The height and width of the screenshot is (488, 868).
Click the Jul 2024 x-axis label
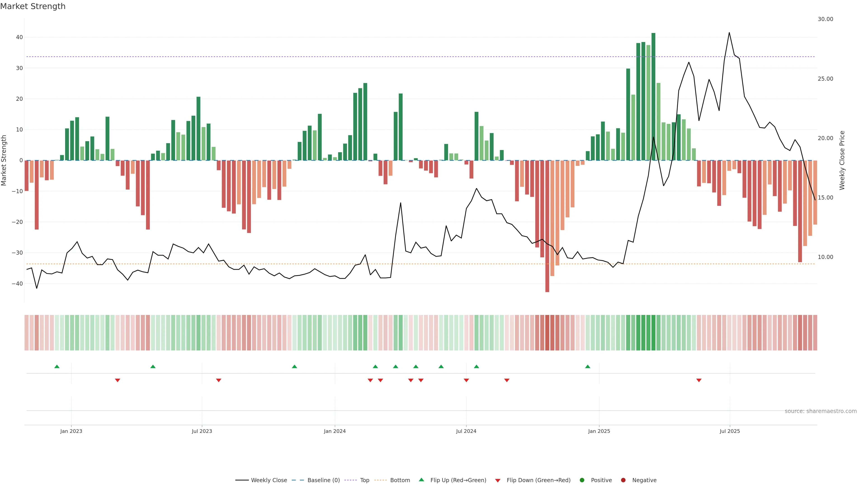(466, 431)
